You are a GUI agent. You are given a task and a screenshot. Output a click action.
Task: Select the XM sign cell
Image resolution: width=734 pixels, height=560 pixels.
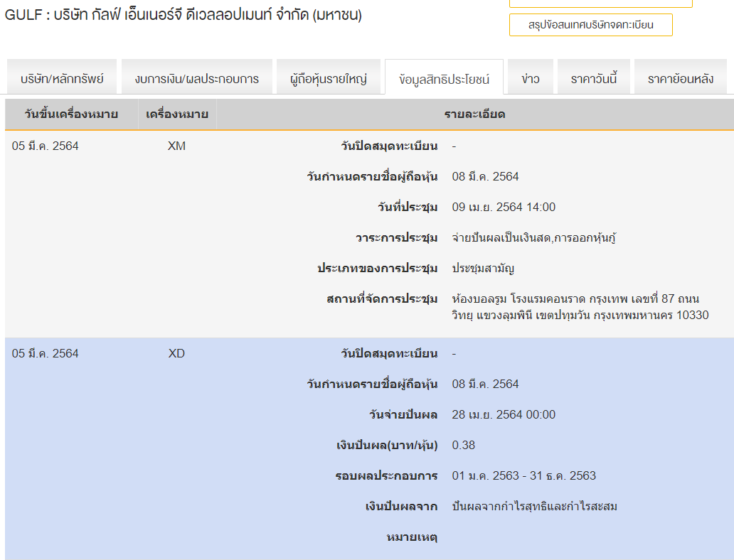click(x=176, y=146)
